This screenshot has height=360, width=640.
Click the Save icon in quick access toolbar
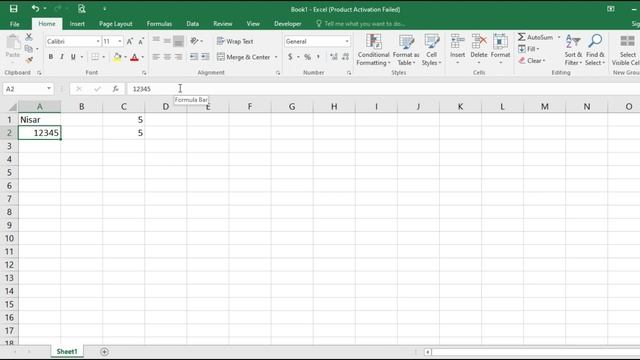[13, 9]
